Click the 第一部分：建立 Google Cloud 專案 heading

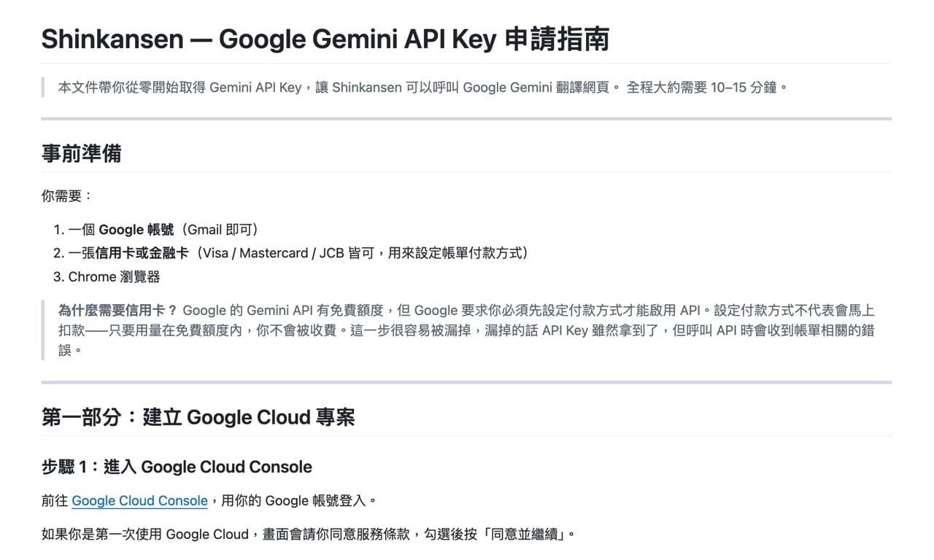198,417
